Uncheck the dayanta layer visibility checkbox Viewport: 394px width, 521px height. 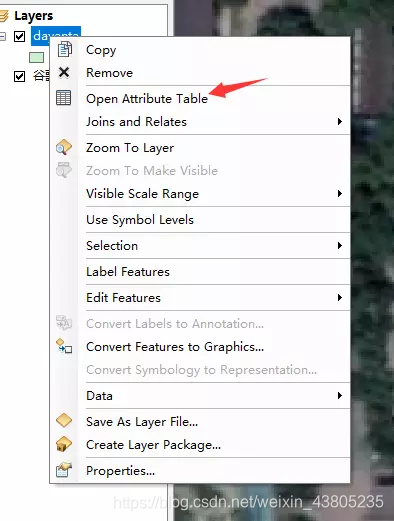coord(19,36)
